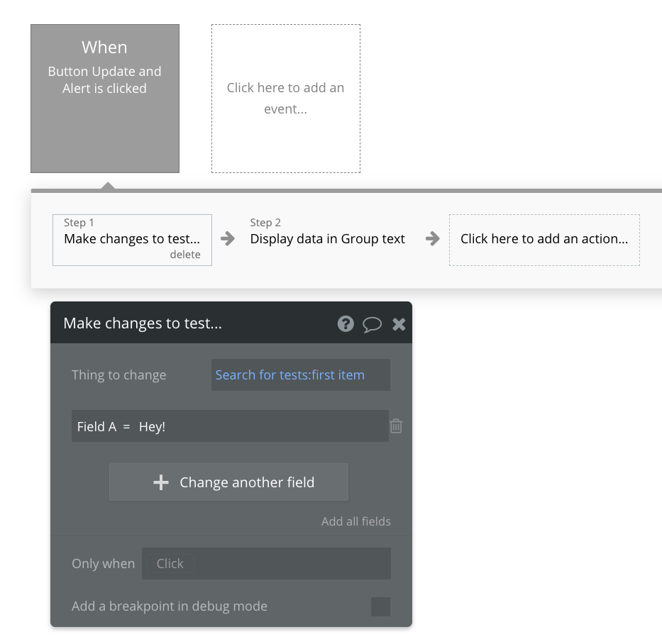Click the Add all fields link

(355, 521)
